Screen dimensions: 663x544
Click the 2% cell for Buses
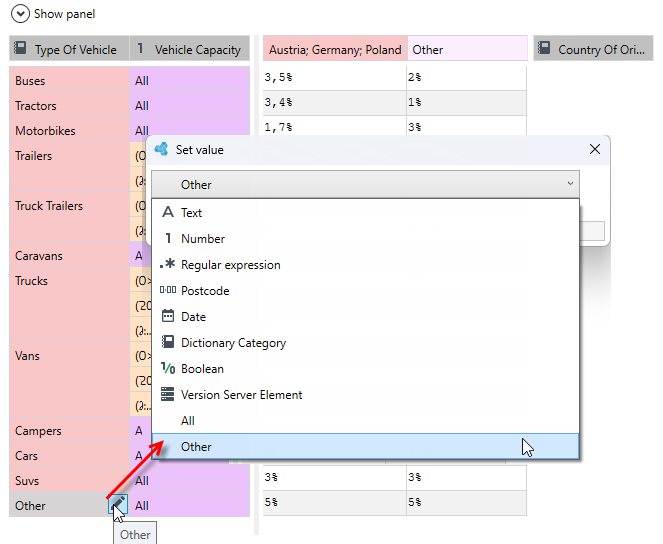click(x=467, y=78)
